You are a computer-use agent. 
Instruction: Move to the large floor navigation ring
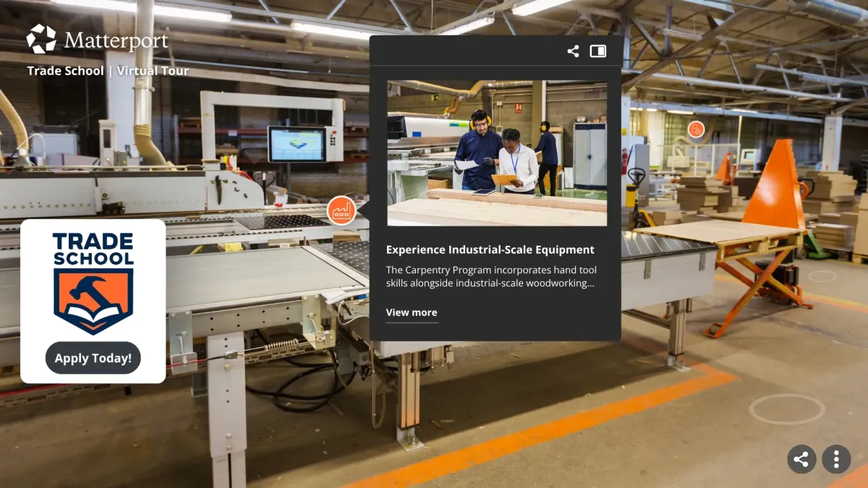pyautogui.click(x=787, y=408)
